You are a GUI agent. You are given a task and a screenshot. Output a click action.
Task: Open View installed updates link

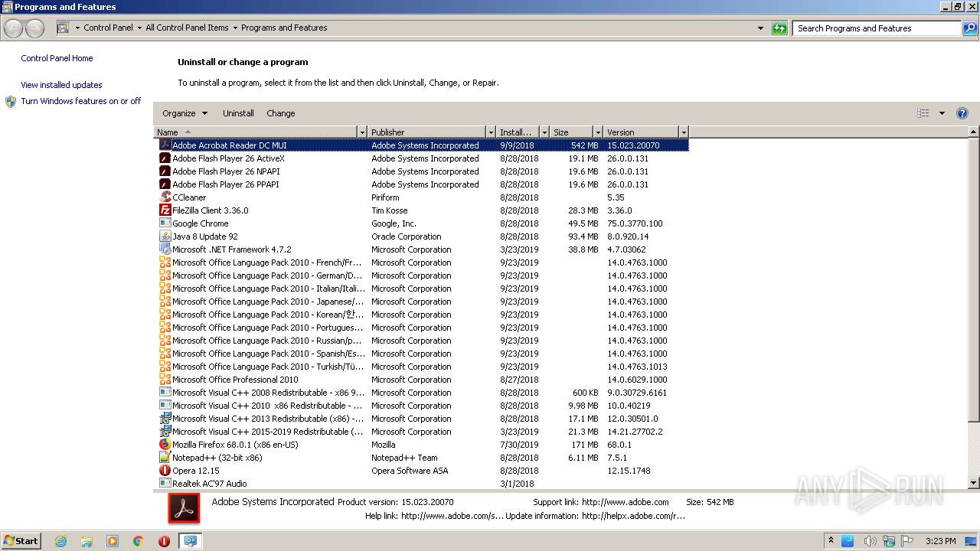click(x=61, y=85)
